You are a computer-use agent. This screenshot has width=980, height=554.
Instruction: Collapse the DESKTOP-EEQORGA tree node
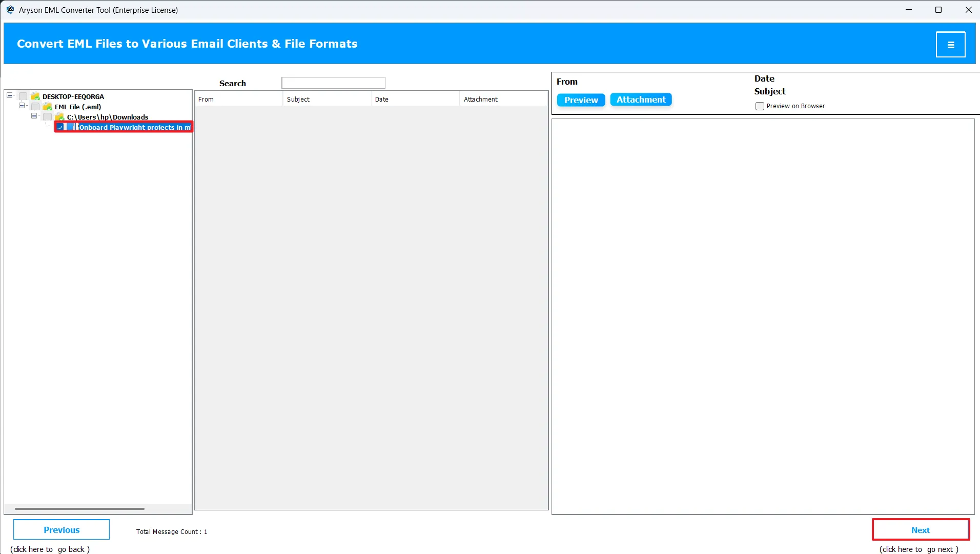click(x=9, y=95)
